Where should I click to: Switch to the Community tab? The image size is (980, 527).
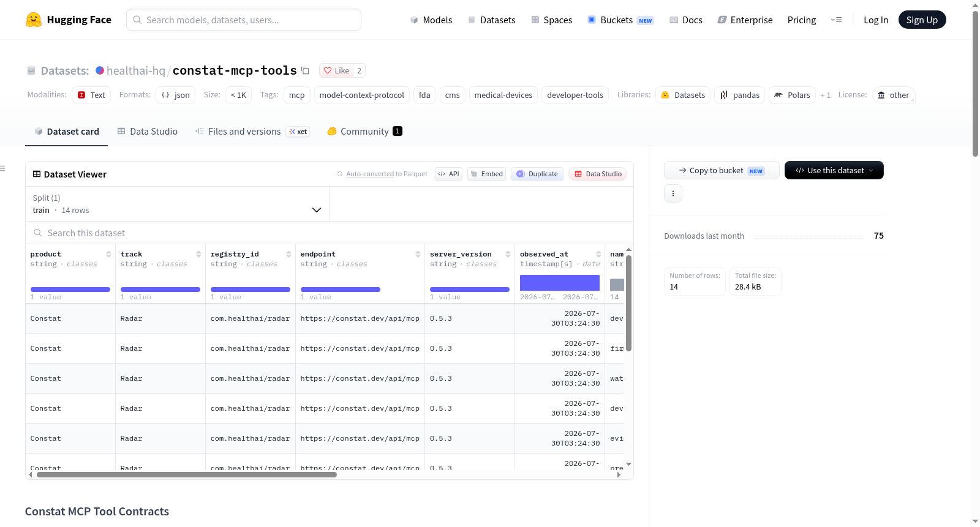pos(364,131)
